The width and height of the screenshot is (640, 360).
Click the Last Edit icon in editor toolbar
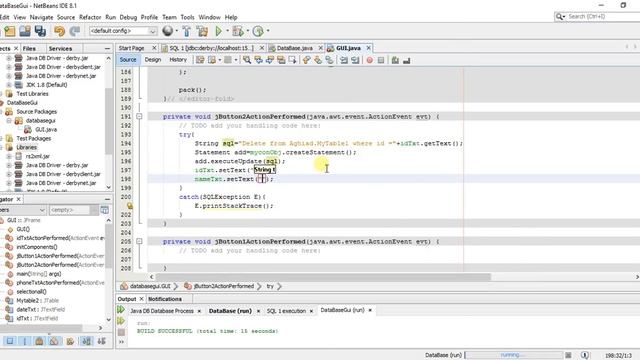(200, 60)
